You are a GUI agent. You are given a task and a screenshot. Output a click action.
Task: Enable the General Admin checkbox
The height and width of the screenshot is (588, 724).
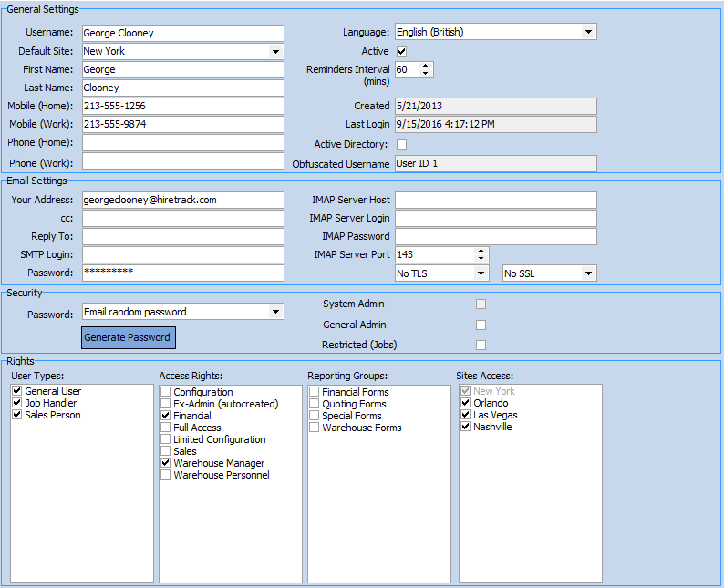coord(481,325)
